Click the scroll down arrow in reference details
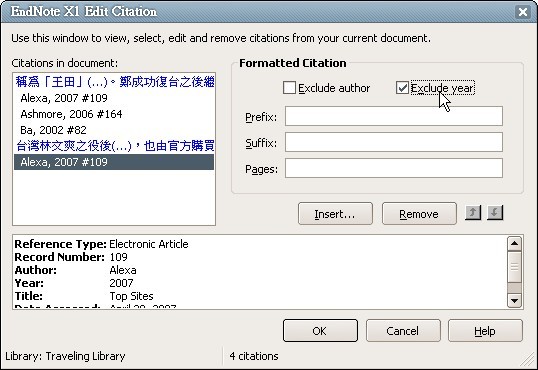Image resolution: width=538 pixels, height=370 pixels. click(514, 301)
